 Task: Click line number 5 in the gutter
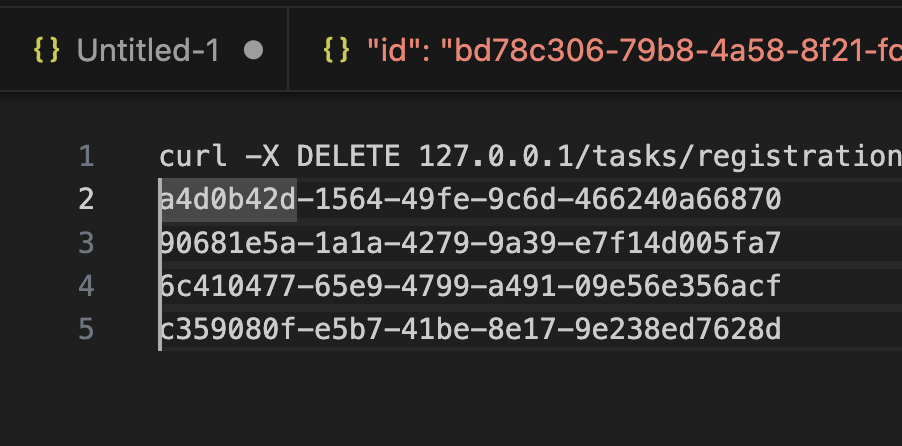click(86, 330)
